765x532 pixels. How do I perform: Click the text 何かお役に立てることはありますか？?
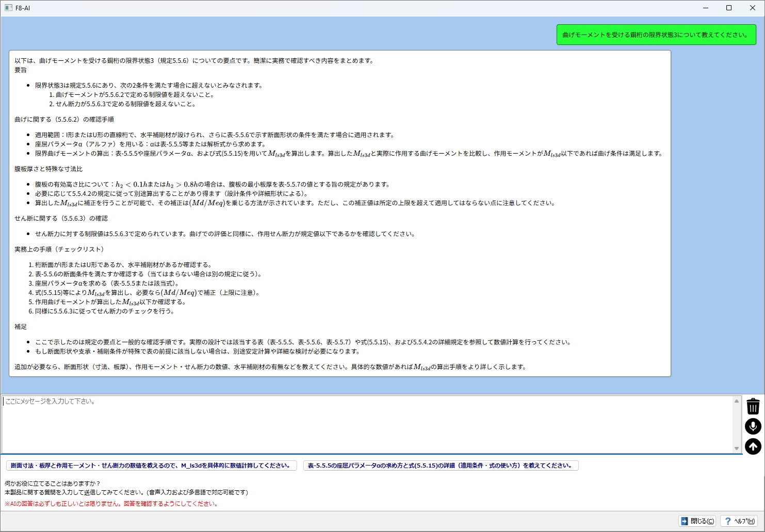[x=53, y=484]
